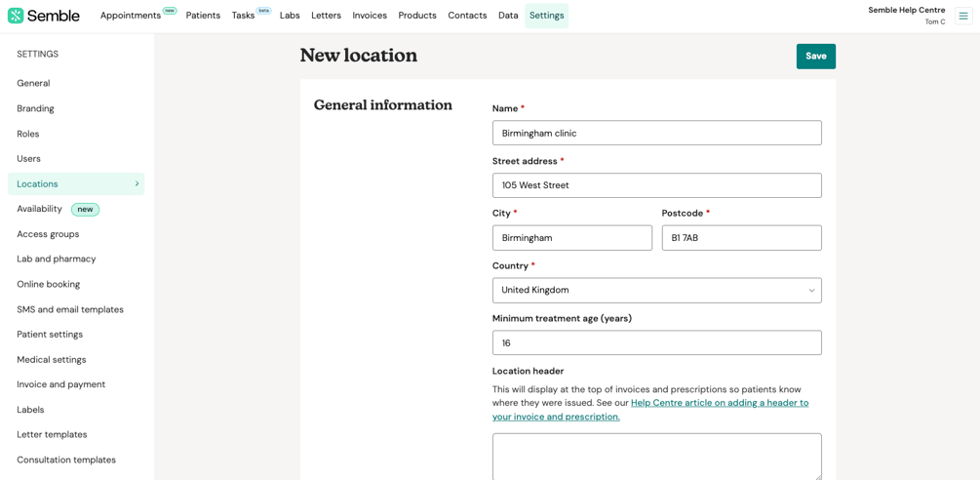Go to Access groups
Viewport: 980px width, 480px height.
pos(48,234)
